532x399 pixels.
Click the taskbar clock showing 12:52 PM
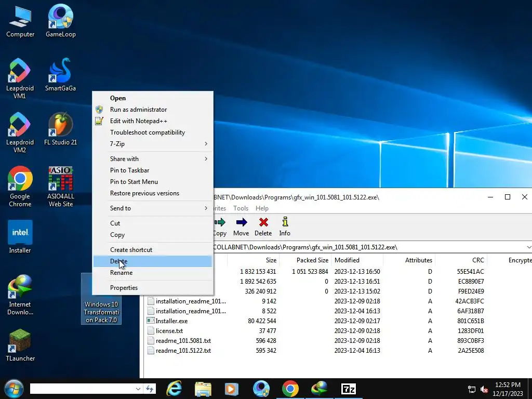[x=508, y=389]
